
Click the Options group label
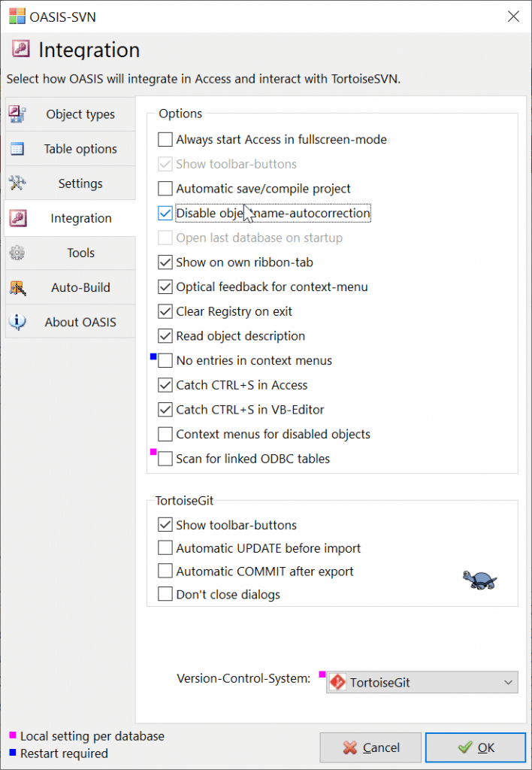pyautogui.click(x=180, y=114)
